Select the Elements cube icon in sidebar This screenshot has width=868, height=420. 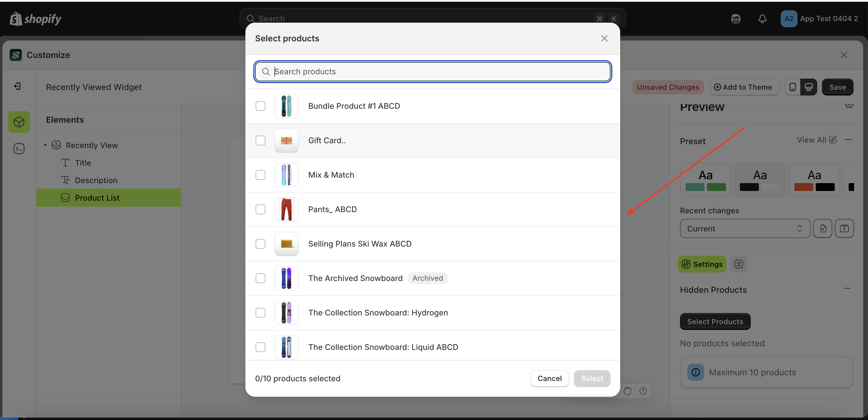click(19, 122)
